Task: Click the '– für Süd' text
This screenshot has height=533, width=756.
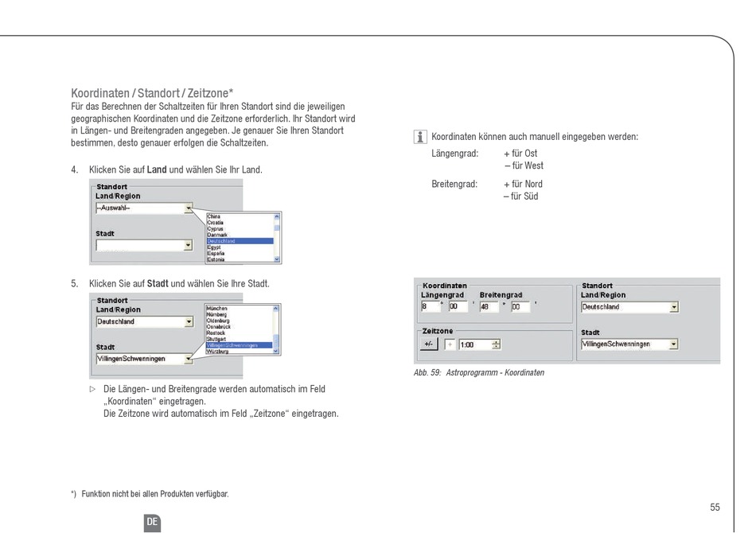Action: [520, 196]
